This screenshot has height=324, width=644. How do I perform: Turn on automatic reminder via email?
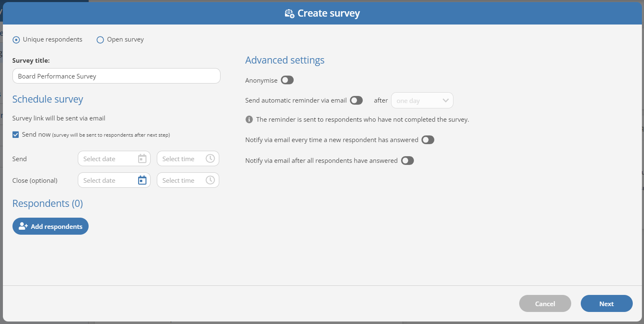(x=356, y=100)
